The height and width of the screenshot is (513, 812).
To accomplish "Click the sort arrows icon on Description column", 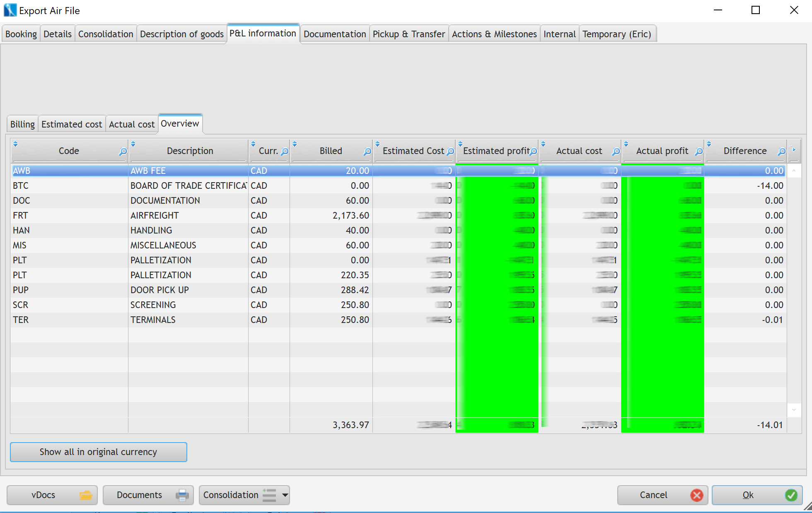I will pyautogui.click(x=133, y=144).
